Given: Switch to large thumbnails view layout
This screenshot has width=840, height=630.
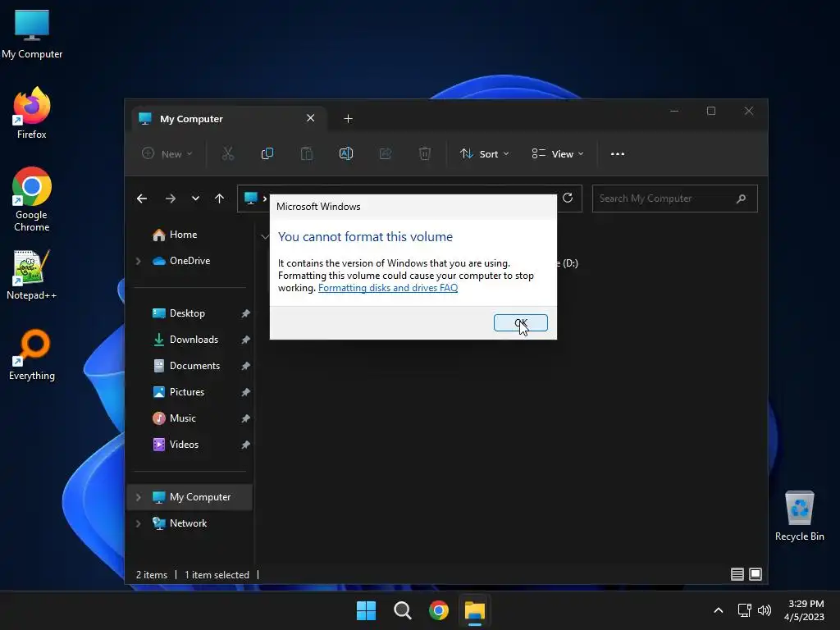Looking at the screenshot, I should tap(756, 574).
